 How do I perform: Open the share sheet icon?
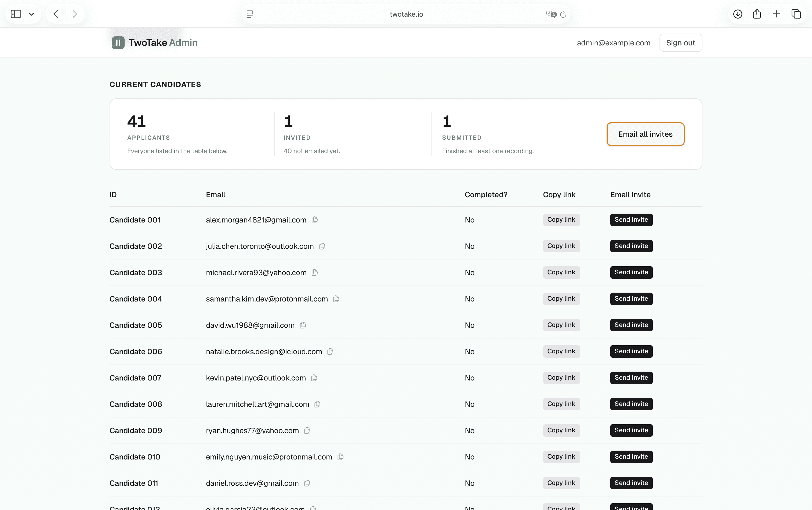(x=757, y=13)
